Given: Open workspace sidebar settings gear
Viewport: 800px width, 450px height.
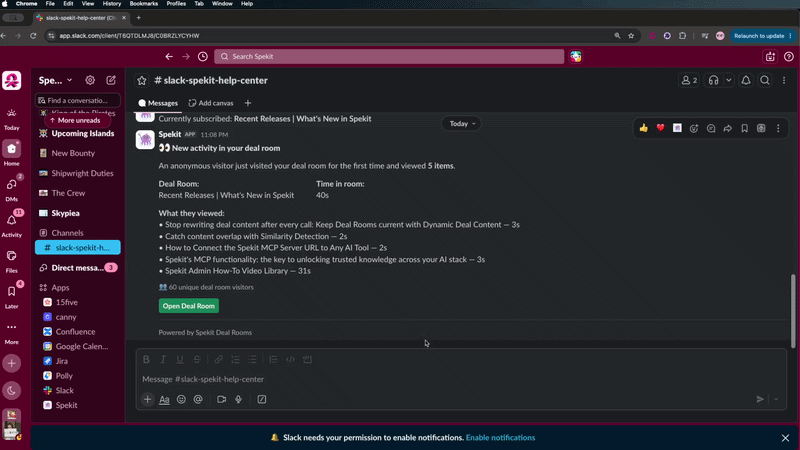Looking at the screenshot, I should pyautogui.click(x=90, y=80).
